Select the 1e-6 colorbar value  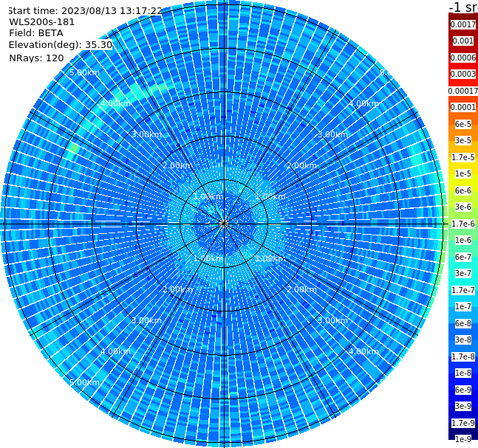[463, 240]
